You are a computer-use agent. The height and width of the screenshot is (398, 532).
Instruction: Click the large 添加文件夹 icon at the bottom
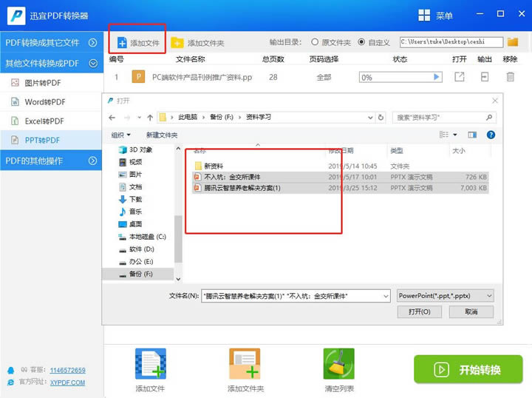point(245,364)
